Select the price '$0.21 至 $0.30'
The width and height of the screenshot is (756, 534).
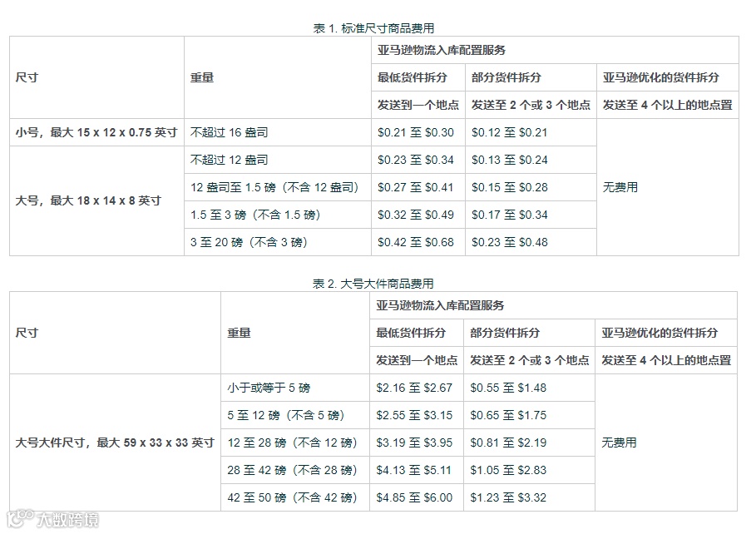tap(416, 132)
